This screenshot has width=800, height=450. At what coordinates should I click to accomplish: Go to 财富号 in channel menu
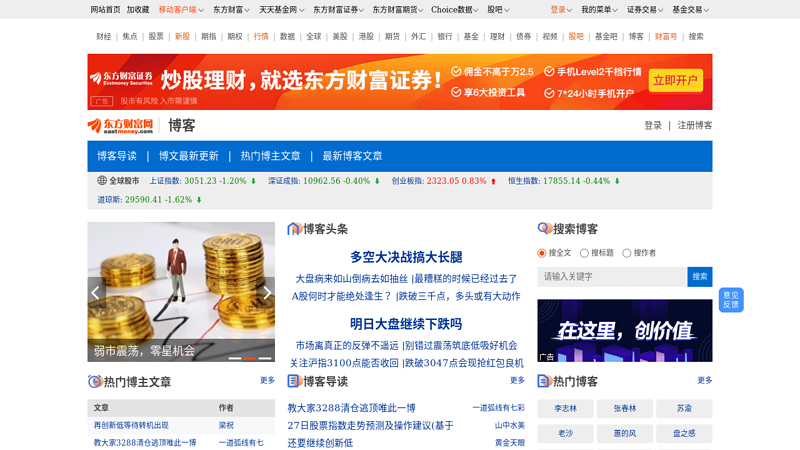[666, 36]
